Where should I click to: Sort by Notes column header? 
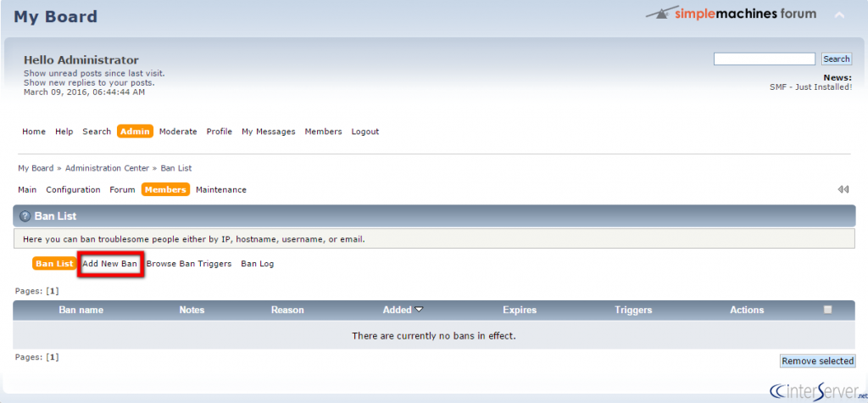pos(192,310)
